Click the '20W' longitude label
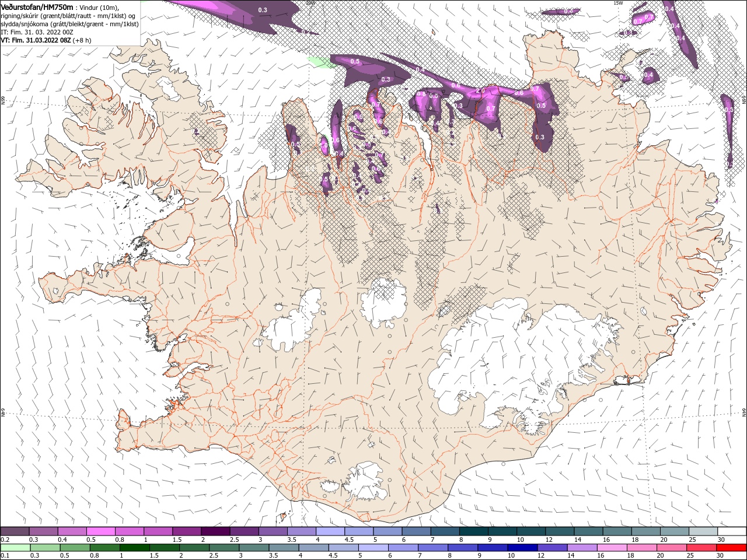 [x=310, y=3]
